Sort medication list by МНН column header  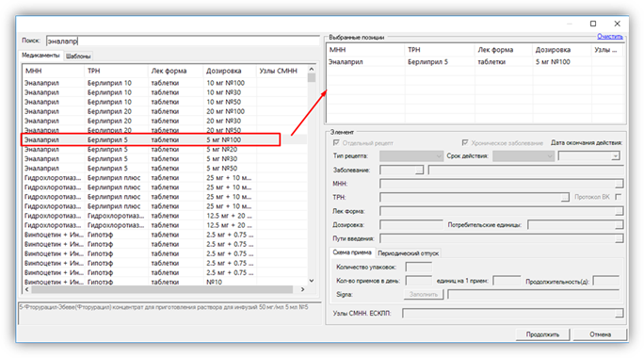(x=54, y=71)
